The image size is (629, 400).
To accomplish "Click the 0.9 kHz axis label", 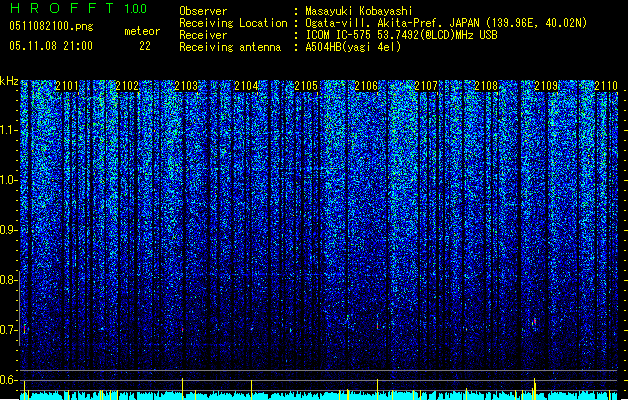I will tap(9, 230).
